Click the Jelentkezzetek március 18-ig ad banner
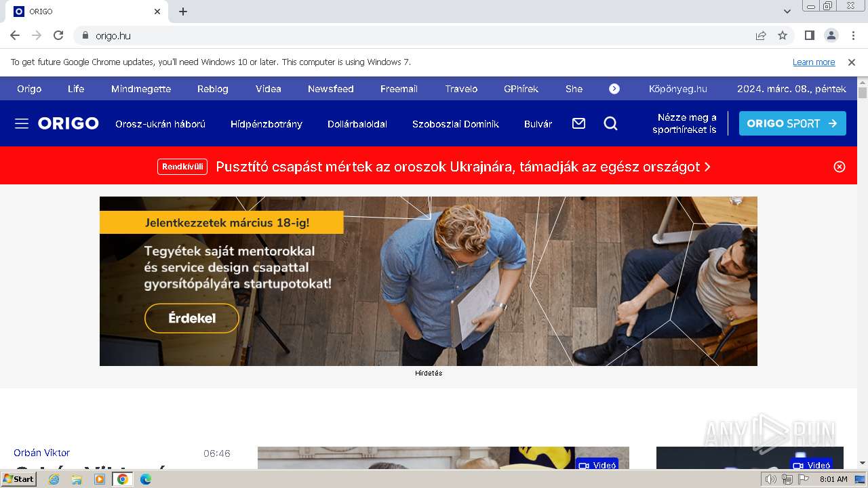The image size is (868, 488). (222, 222)
